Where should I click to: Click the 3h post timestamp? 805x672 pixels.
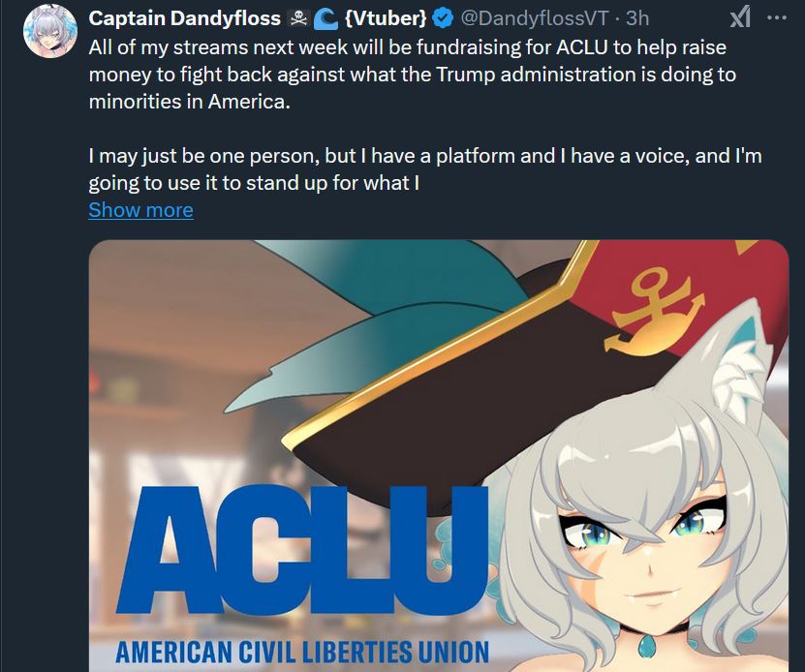[x=637, y=18]
